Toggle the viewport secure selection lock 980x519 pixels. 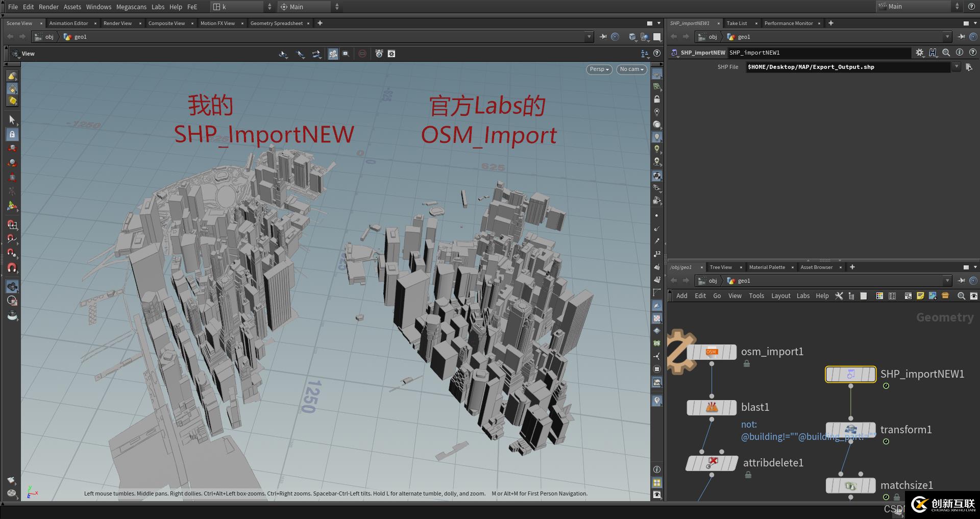[12, 134]
